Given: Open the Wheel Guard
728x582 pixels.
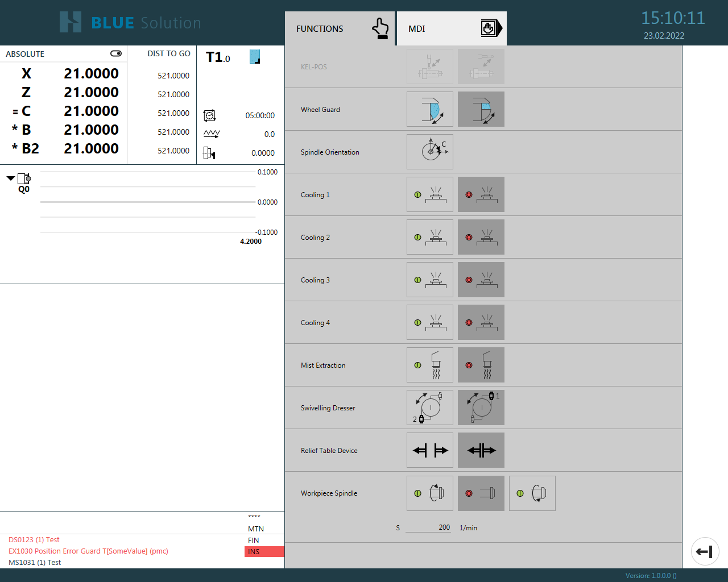Looking at the screenshot, I should tap(430, 109).
